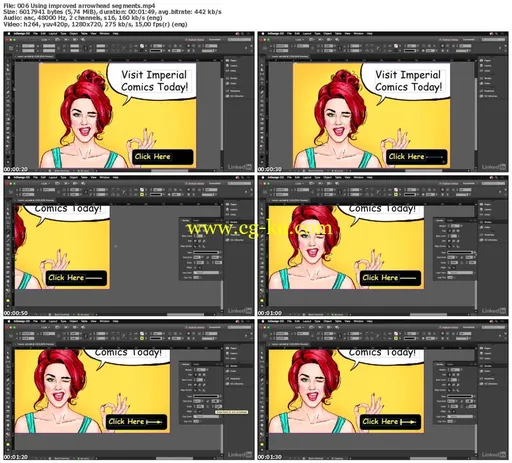Open Object menu in the 00:00:20 frame
512x463 pixels.
73,34
